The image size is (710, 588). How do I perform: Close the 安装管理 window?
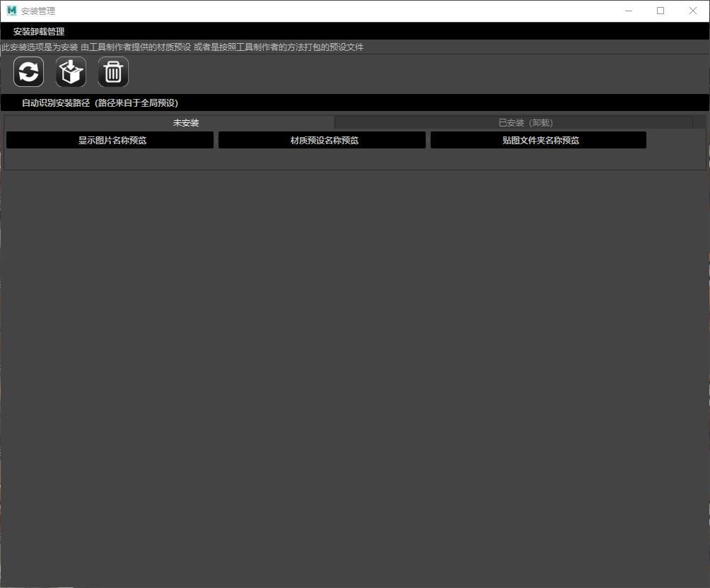(693, 11)
